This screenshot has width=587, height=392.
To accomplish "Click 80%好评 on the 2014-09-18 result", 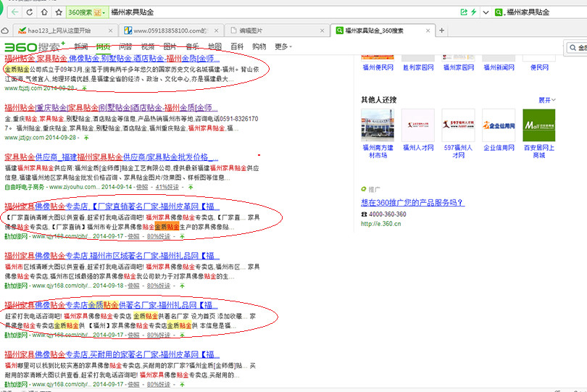I will [x=159, y=285].
